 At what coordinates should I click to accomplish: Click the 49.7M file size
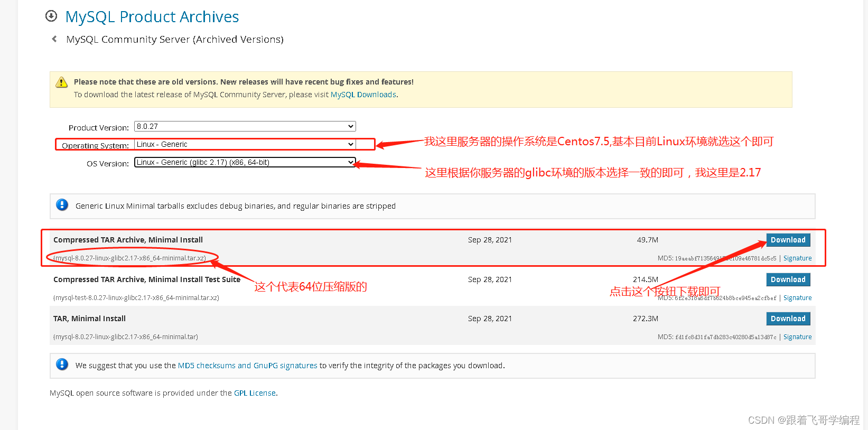648,240
